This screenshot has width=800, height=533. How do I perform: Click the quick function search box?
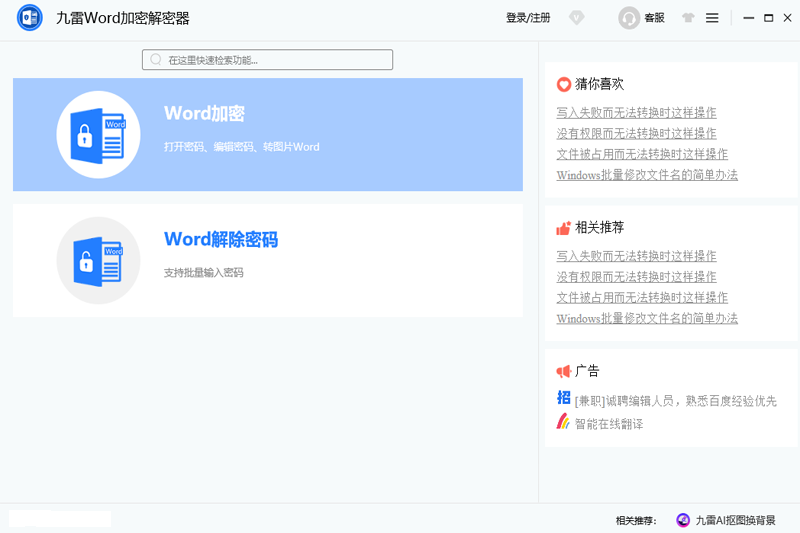267,60
